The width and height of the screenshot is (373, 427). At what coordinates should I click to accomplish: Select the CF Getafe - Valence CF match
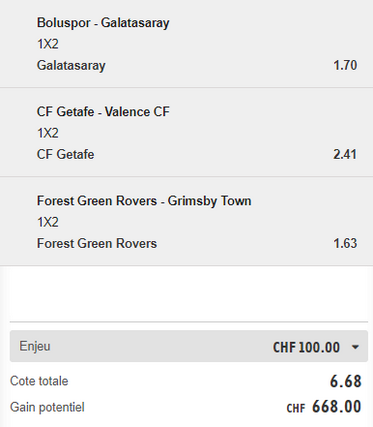click(103, 112)
